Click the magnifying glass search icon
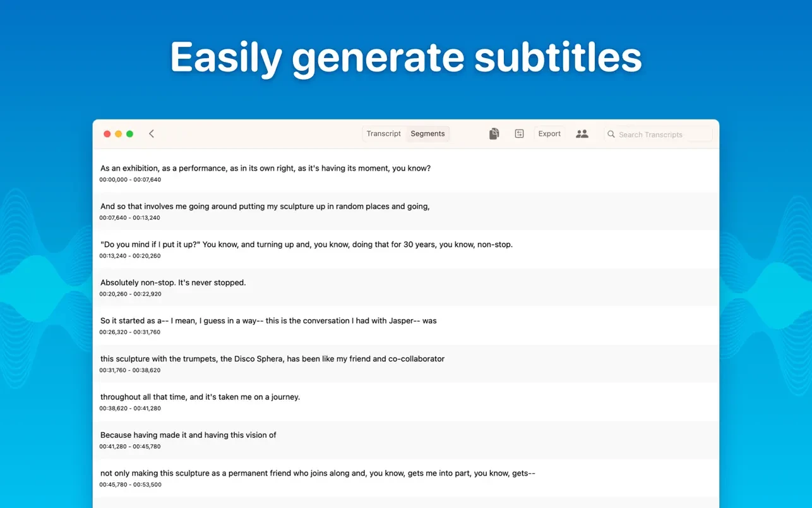 coord(611,134)
